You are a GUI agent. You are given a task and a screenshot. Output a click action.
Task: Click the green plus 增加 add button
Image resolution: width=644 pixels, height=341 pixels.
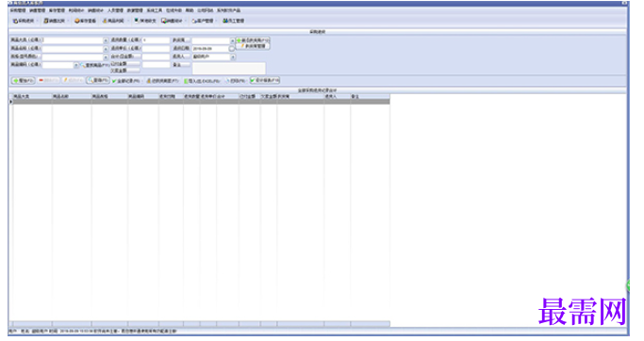click(23, 80)
